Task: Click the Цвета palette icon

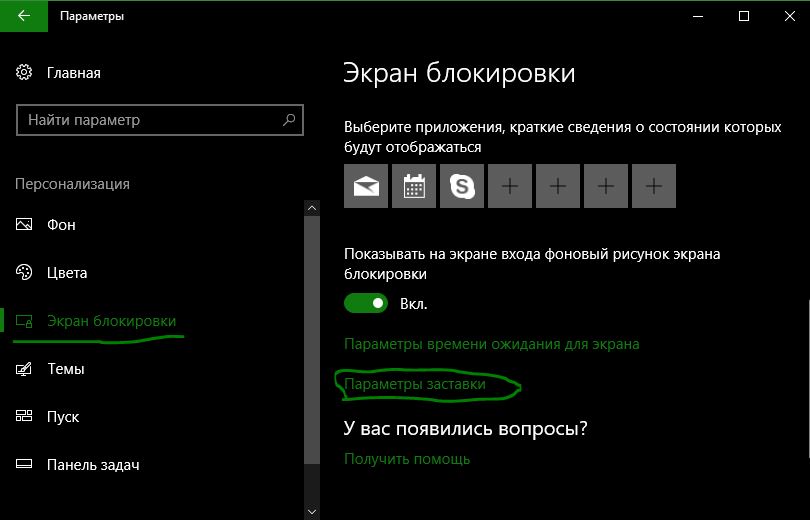Action: point(24,272)
